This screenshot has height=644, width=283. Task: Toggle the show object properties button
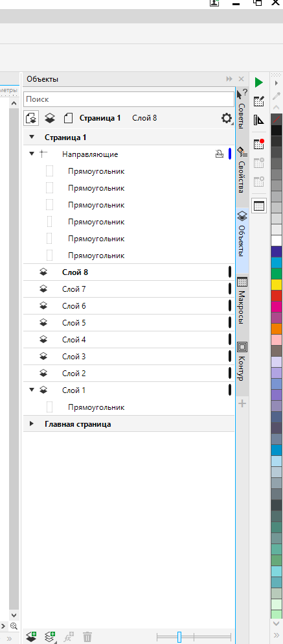point(32,118)
